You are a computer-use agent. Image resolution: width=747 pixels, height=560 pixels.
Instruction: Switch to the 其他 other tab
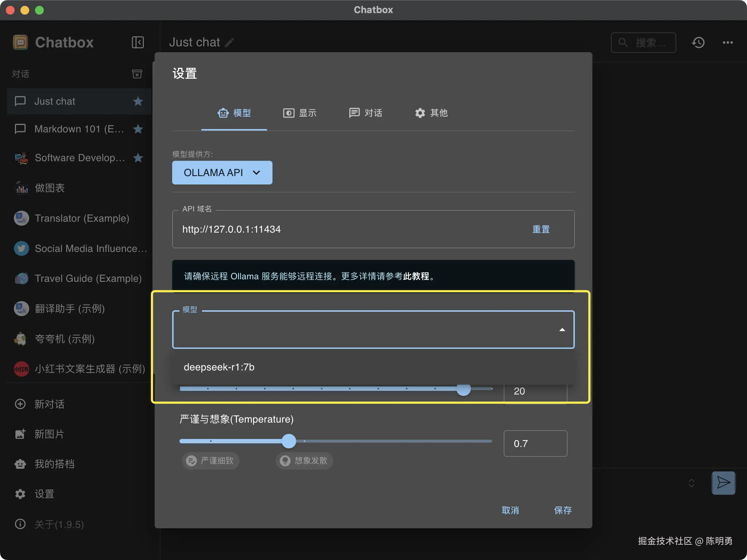(431, 113)
